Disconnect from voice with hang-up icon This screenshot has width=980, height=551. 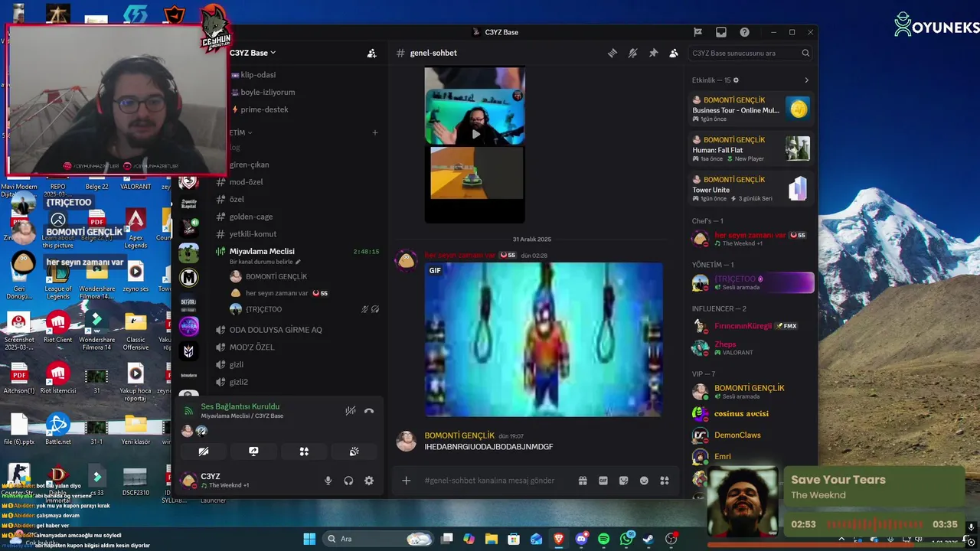click(369, 411)
